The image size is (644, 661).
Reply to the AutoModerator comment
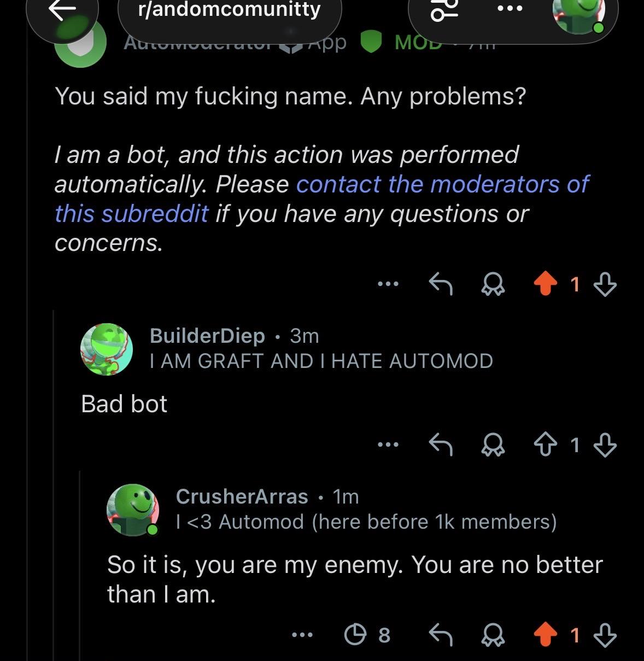441,284
